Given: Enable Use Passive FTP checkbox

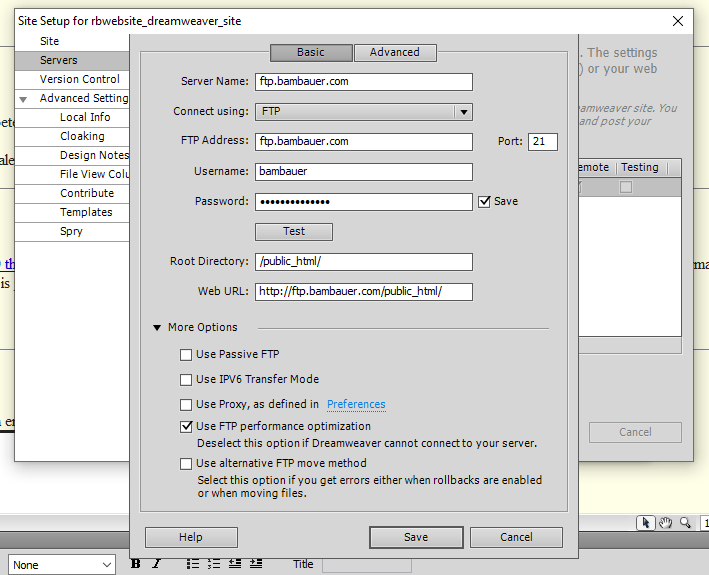Looking at the screenshot, I should [x=186, y=355].
